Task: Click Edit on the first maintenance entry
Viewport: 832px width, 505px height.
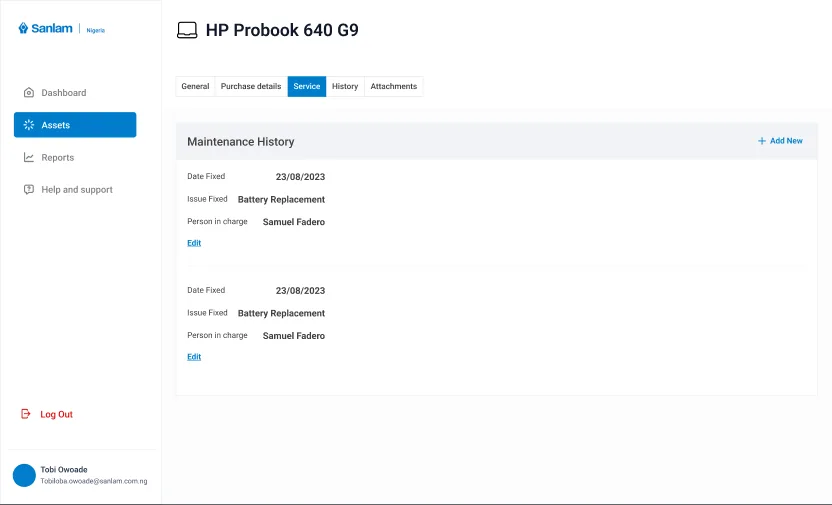Action: tap(194, 243)
